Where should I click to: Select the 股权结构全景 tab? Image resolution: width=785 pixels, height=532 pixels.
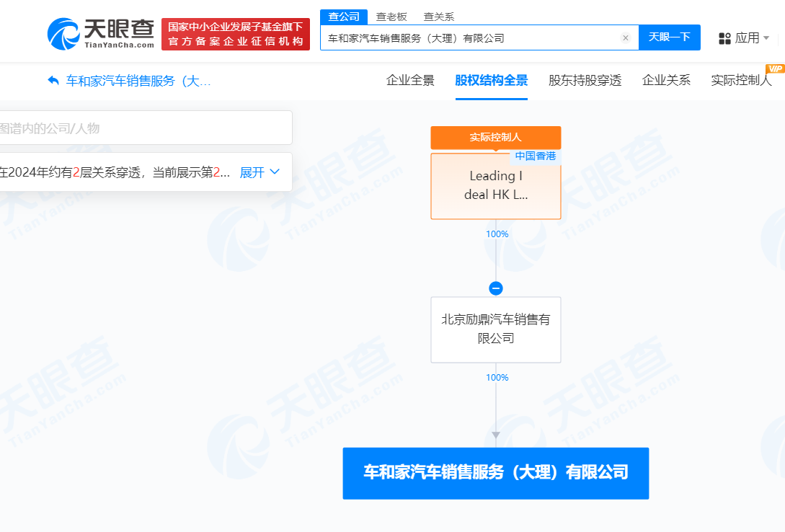point(491,81)
